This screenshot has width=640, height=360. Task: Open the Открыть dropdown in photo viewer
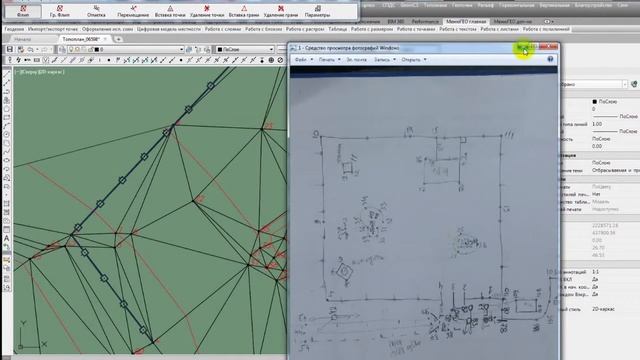[413, 60]
